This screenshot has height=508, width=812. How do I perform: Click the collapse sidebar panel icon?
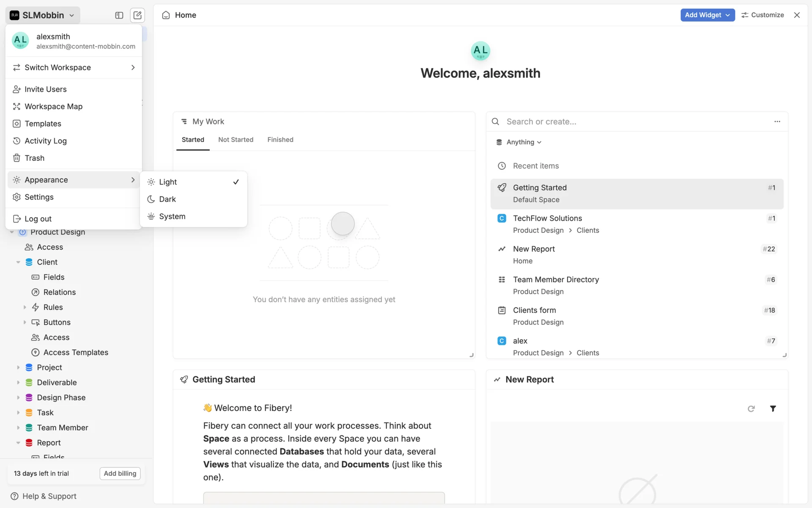[119, 15]
